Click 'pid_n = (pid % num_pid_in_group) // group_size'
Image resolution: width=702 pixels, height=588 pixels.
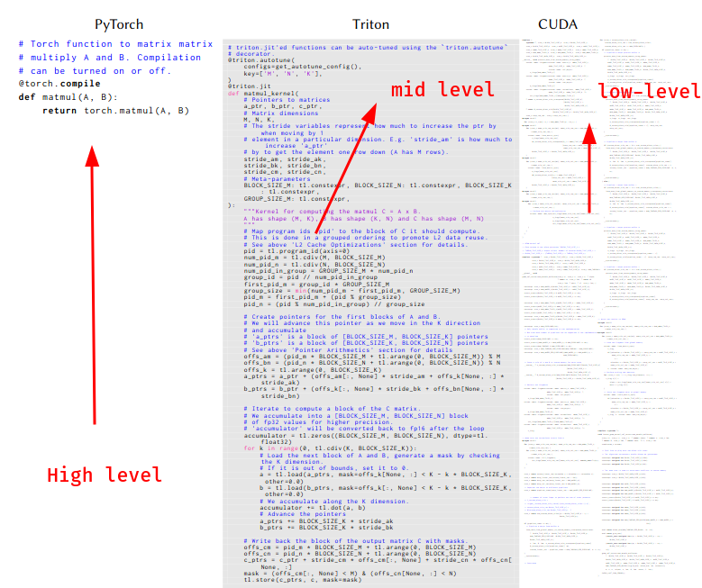tap(334, 304)
